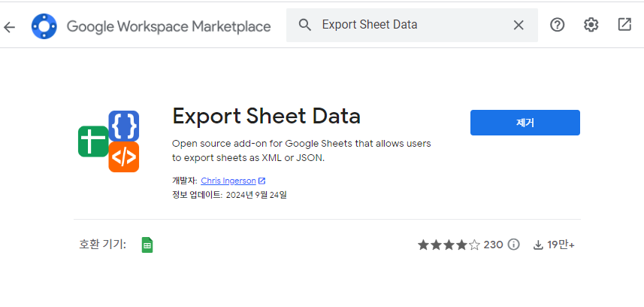The image size is (644, 307).
Task: Click the Google Sheets compatibility icon
Action: (147, 245)
